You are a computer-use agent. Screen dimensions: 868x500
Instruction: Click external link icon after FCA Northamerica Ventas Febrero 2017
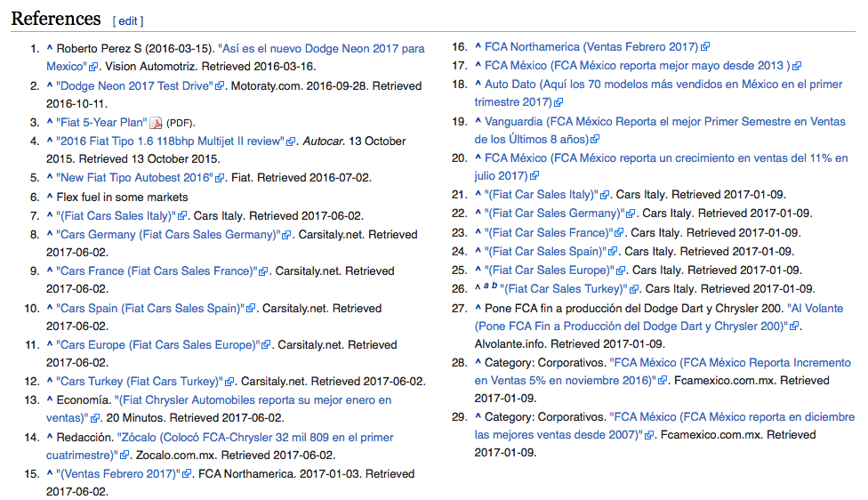[x=705, y=47]
